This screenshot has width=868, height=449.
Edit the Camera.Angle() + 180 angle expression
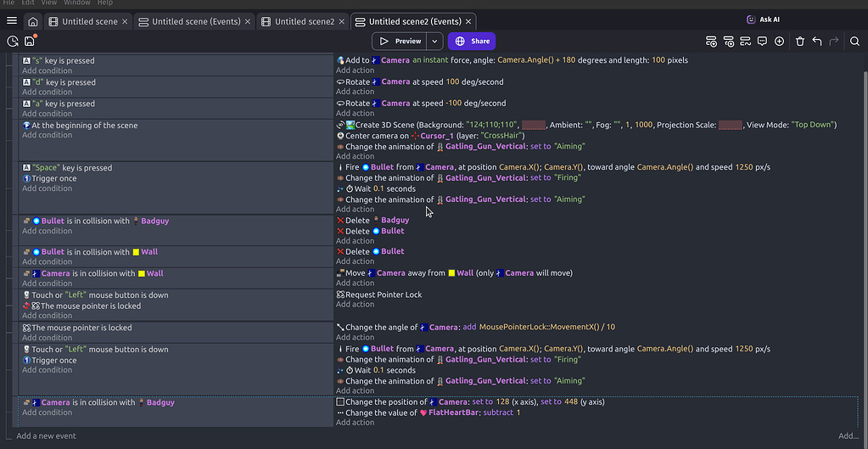click(536, 59)
